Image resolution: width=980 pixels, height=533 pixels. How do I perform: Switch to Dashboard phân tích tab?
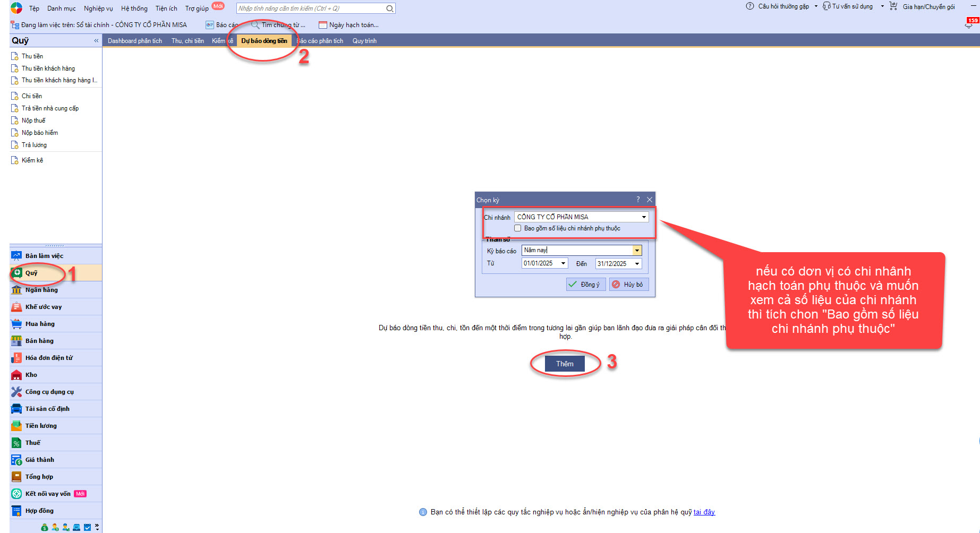pos(134,41)
